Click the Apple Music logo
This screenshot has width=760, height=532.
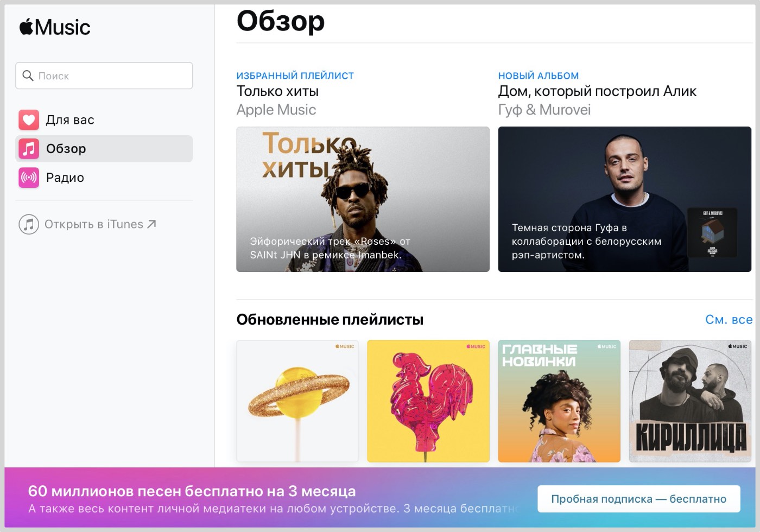point(55,27)
